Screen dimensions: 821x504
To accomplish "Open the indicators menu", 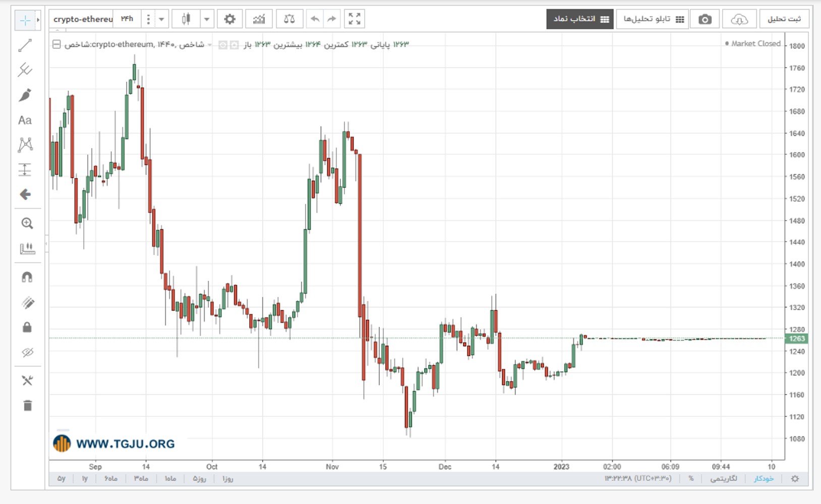I will click(259, 19).
